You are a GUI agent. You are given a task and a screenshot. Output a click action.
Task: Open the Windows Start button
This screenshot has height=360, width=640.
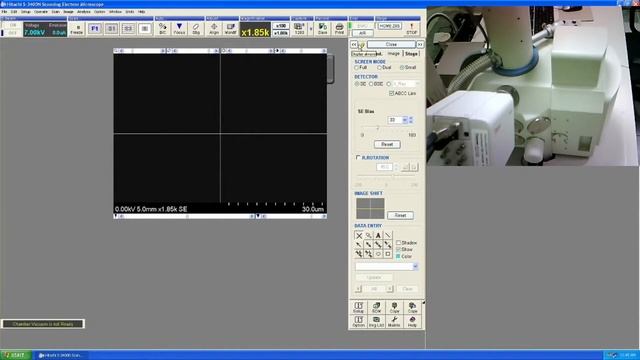(x=16, y=355)
